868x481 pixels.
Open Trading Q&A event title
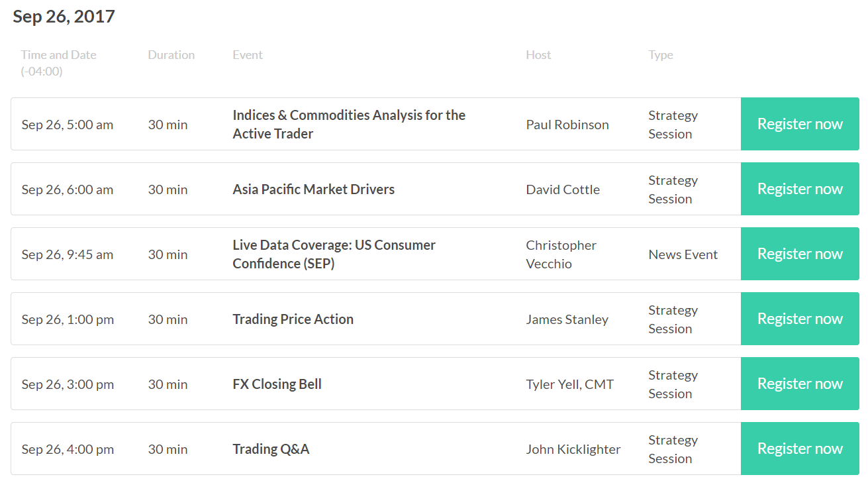271,449
